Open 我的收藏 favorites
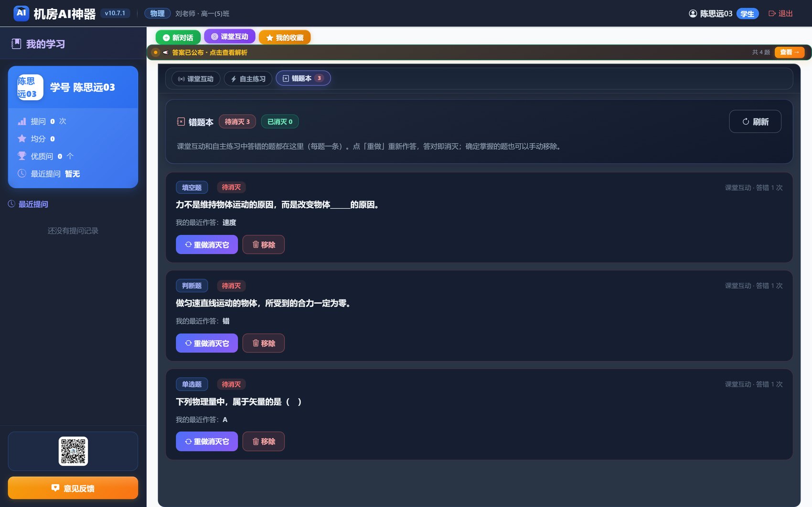The image size is (812, 507). click(285, 37)
